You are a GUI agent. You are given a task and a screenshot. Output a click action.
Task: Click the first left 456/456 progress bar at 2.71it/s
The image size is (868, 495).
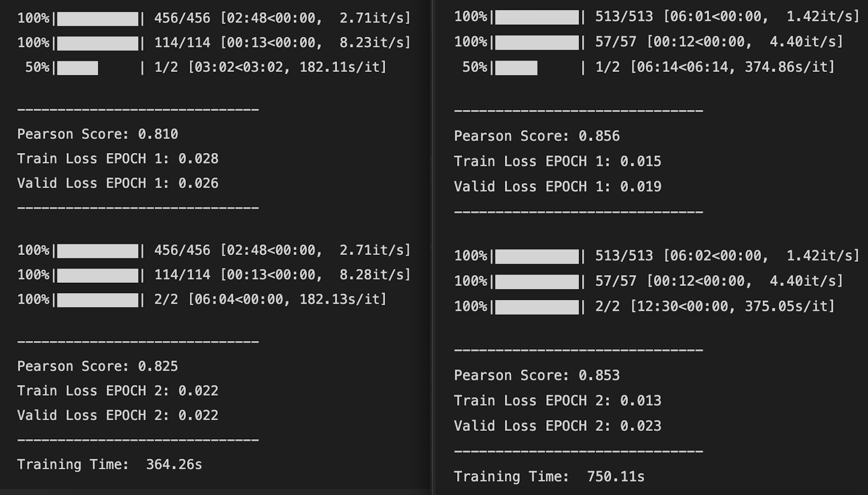[x=214, y=18]
